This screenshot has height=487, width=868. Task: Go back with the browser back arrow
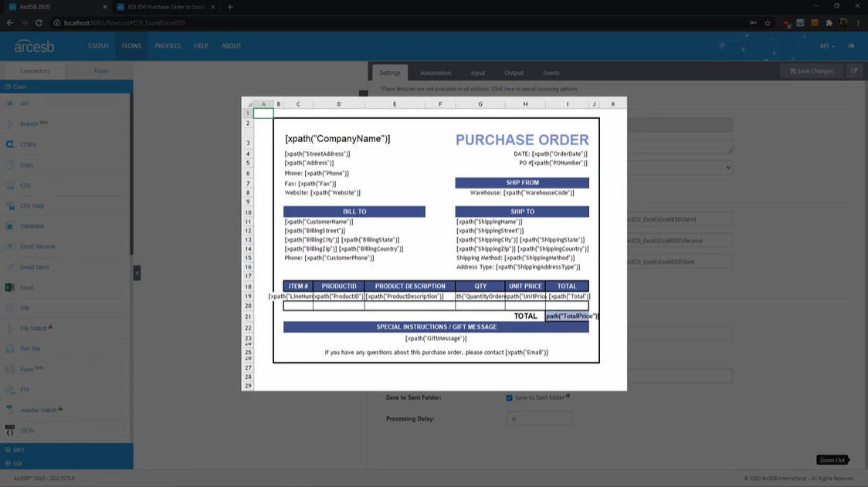click(10, 22)
